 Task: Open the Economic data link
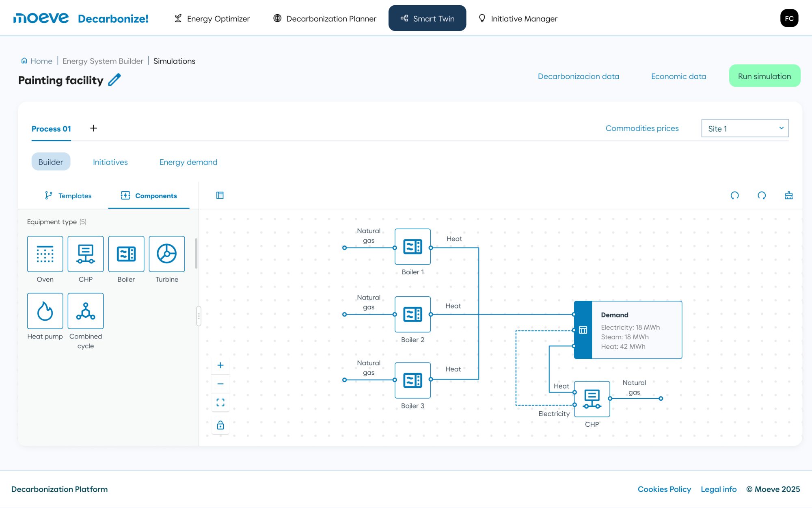pyautogui.click(x=678, y=76)
